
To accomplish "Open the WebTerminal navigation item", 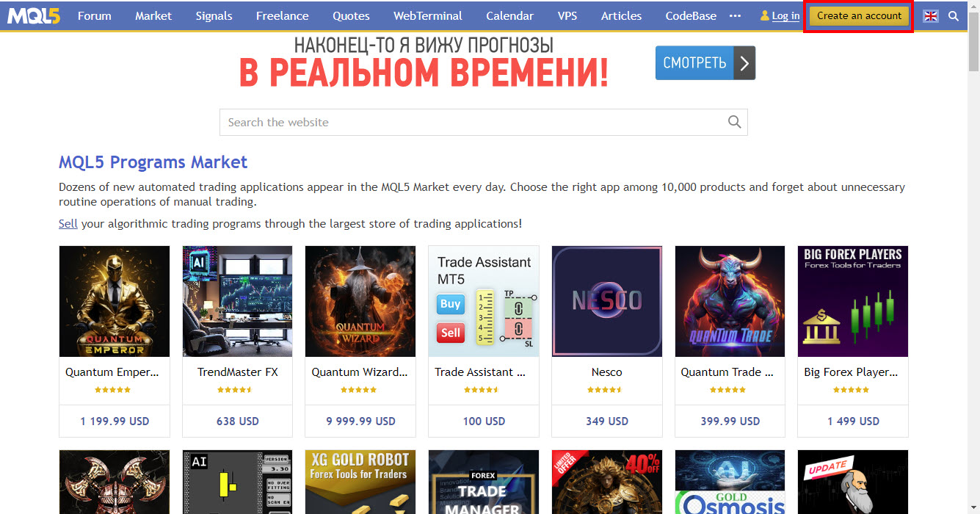I will (x=428, y=15).
